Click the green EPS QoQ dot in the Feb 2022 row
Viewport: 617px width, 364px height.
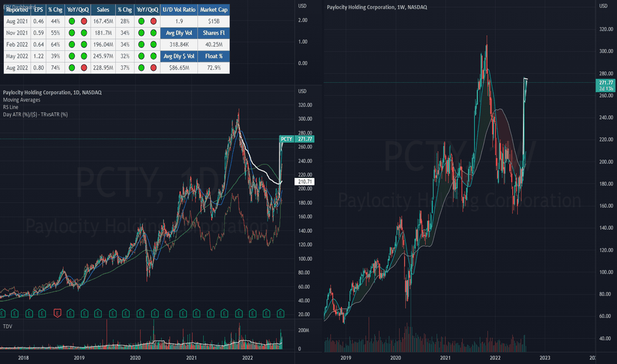point(84,44)
